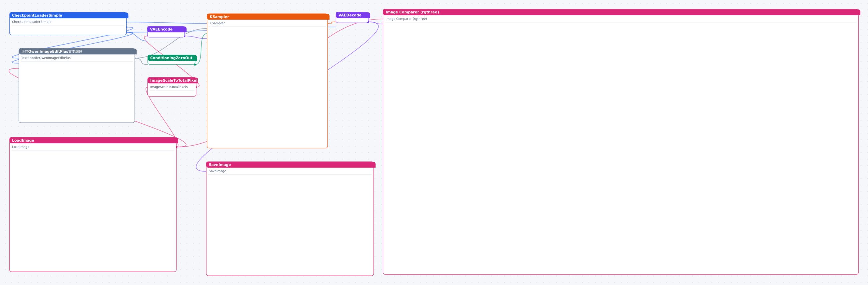This screenshot has width=868, height=285.
Task: Click the ConditioningZeroOut green output port
Action: (195, 64)
